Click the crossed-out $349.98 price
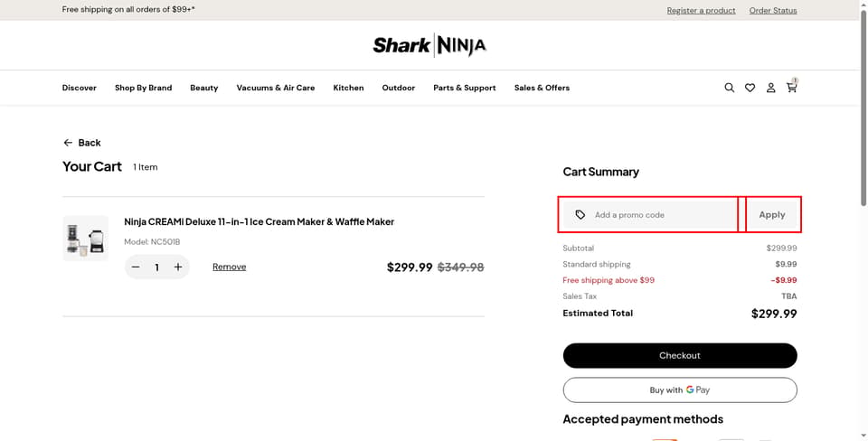The width and height of the screenshot is (868, 441). tap(460, 267)
